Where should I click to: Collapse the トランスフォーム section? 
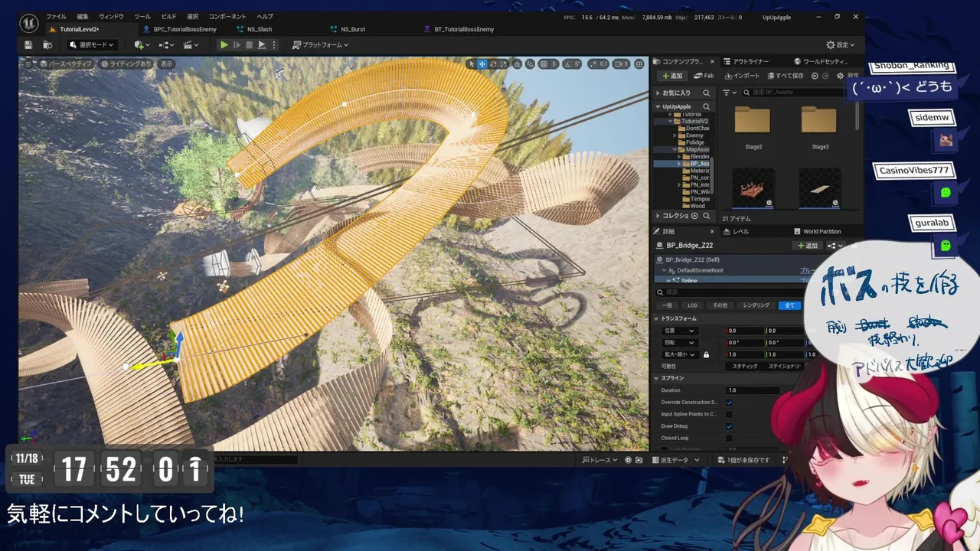657,318
